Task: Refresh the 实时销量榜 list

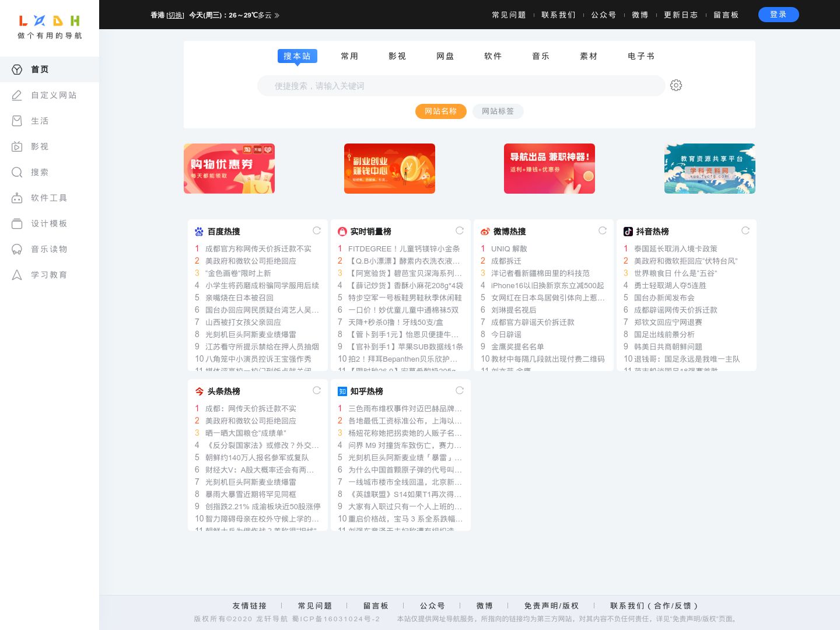Action: pyautogui.click(x=460, y=230)
